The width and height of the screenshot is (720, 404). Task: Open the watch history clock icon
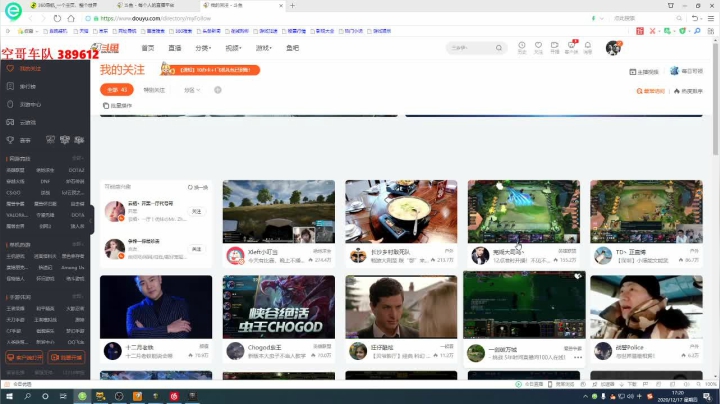[x=522, y=45]
